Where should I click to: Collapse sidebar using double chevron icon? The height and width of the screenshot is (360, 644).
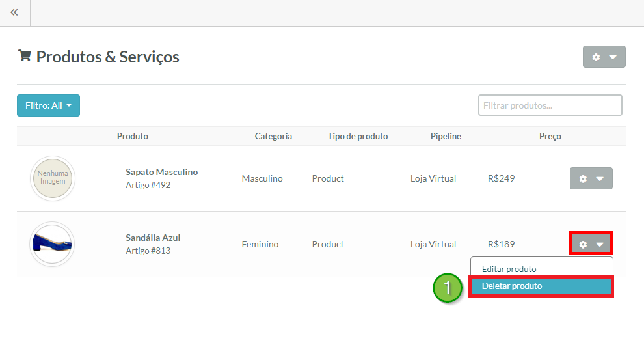coord(14,12)
